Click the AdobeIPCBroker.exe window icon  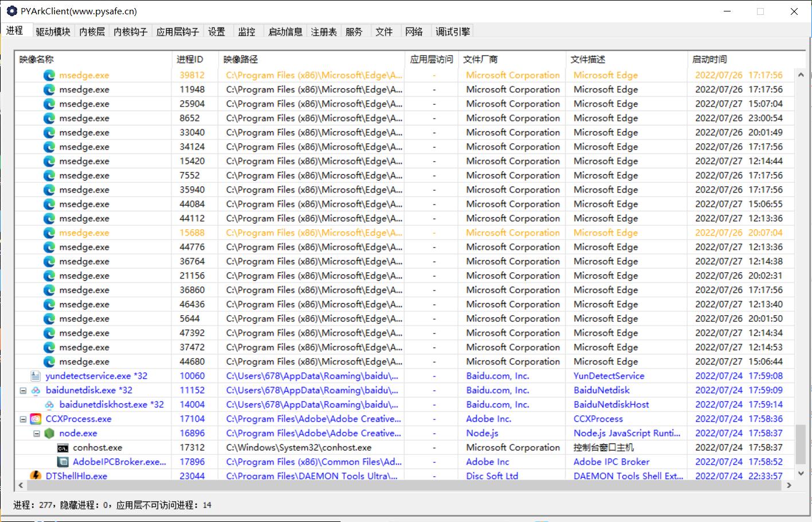tap(63, 462)
